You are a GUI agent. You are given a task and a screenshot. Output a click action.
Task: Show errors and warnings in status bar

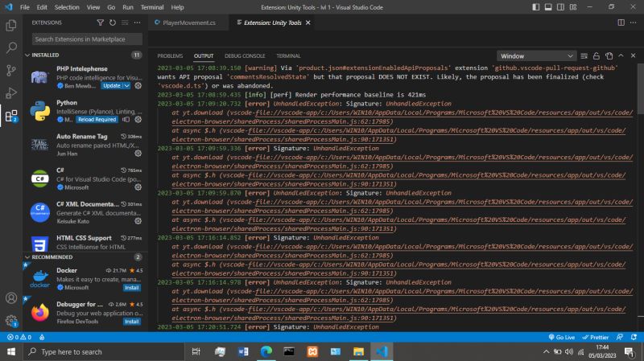(19, 337)
